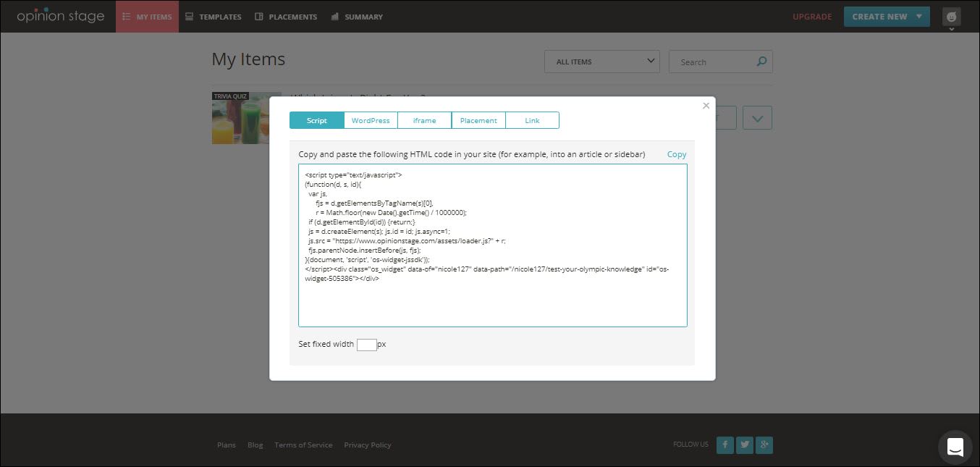Expand the All Items filter dropdown
Screen dimensions: 980x467
602,62
